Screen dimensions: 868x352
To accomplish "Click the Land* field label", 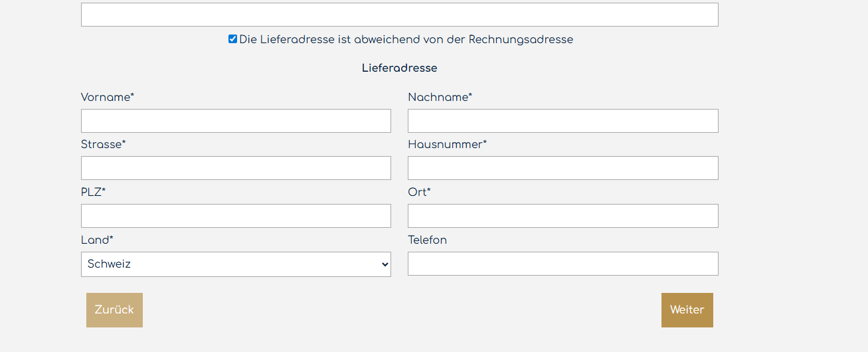I will (x=97, y=240).
